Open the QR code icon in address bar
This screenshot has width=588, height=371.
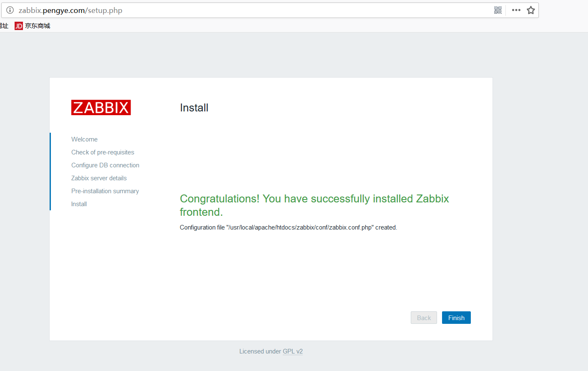pos(498,10)
